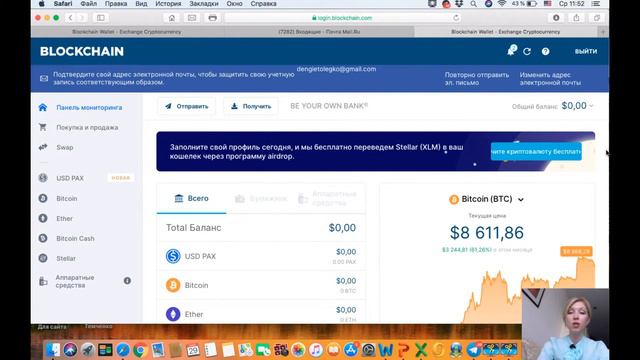Select the Stellar icon in sidebar
Screen dimensions: 640x360
(x=43, y=258)
